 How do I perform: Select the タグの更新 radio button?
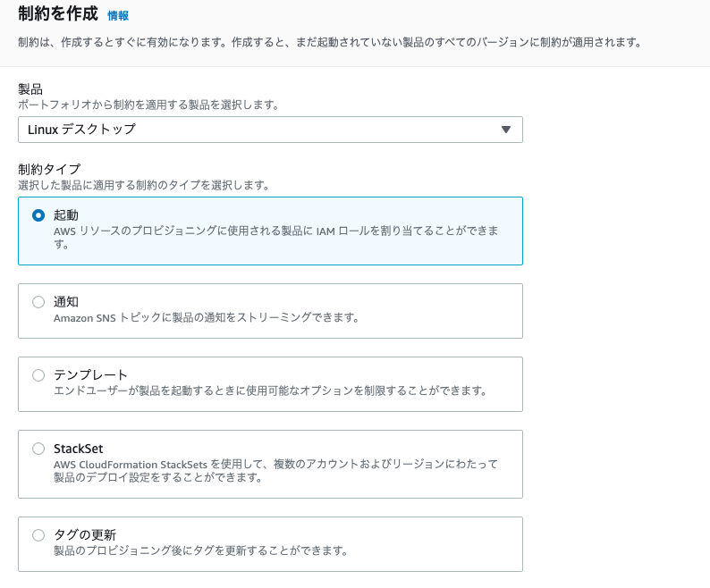click(38, 535)
